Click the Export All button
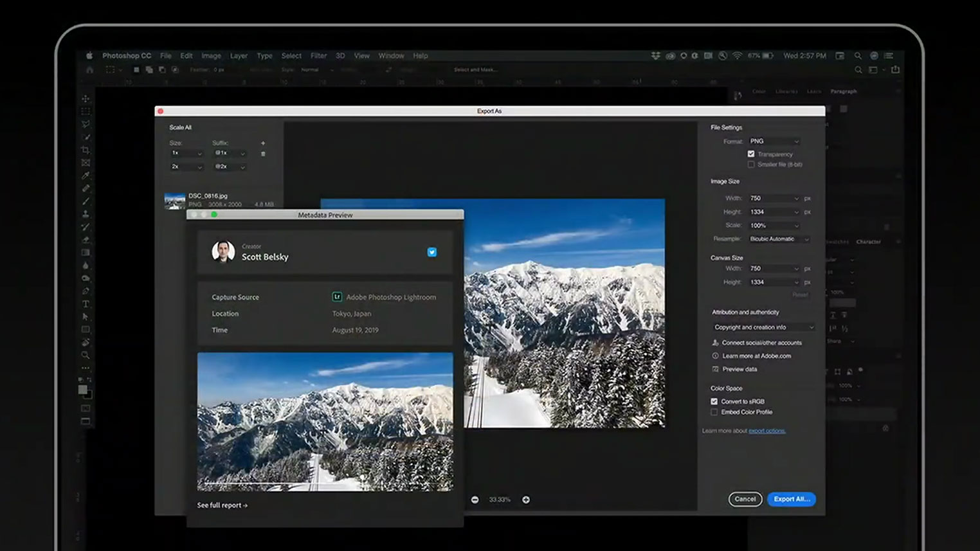Image resolution: width=980 pixels, height=551 pixels. (791, 499)
